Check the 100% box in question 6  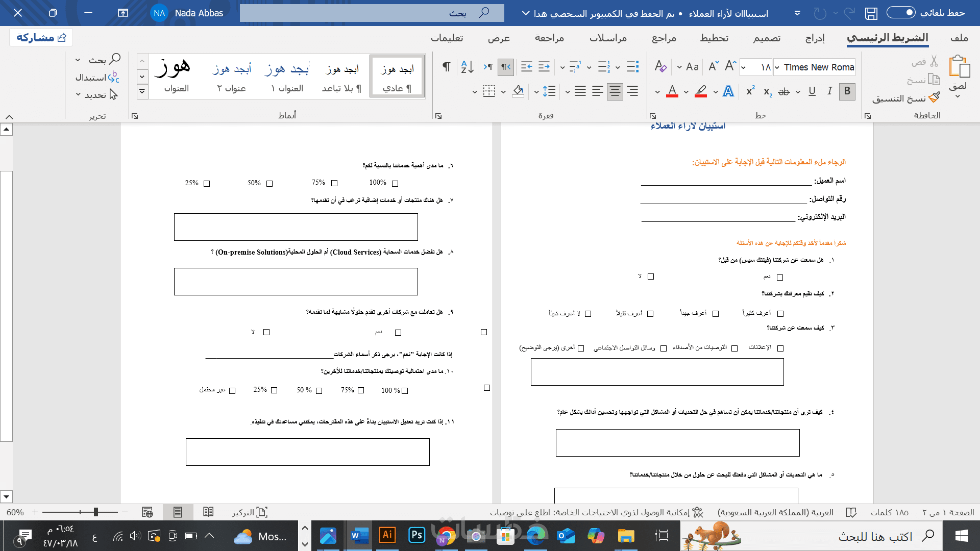[x=395, y=184]
